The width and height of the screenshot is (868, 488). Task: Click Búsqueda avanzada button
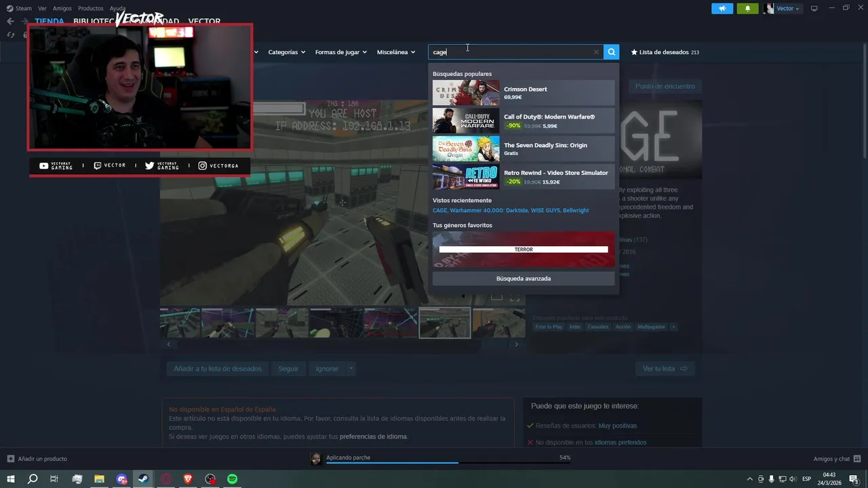(524, 279)
